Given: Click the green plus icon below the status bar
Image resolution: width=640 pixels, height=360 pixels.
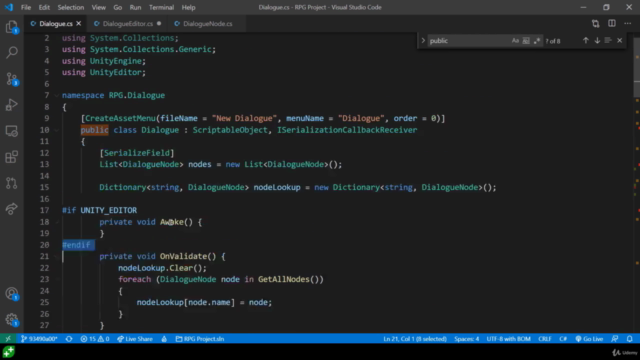Looking at the screenshot, I should tap(9, 352).
